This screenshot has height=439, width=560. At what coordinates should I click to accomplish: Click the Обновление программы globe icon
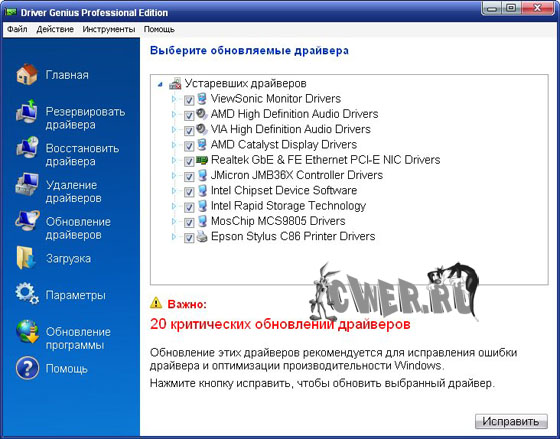click(28, 331)
